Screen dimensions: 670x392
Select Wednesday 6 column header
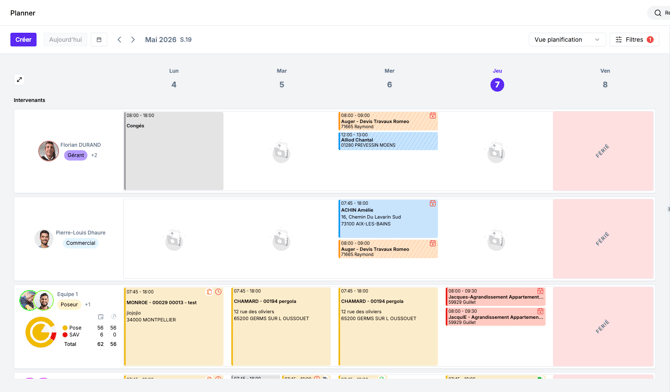pyautogui.click(x=389, y=79)
